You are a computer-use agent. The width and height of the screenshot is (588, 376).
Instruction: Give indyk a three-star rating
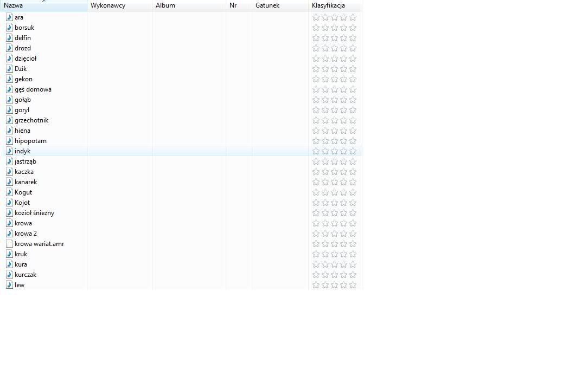(334, 151)
